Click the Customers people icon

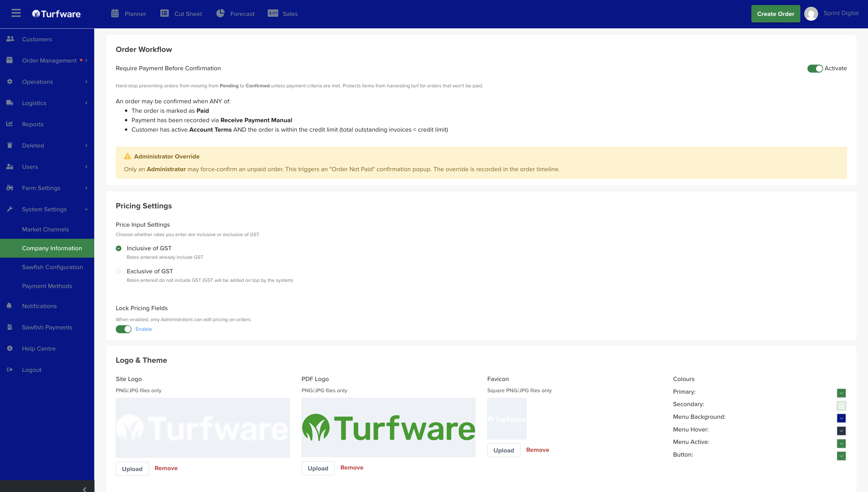click(x=10, y=39)
